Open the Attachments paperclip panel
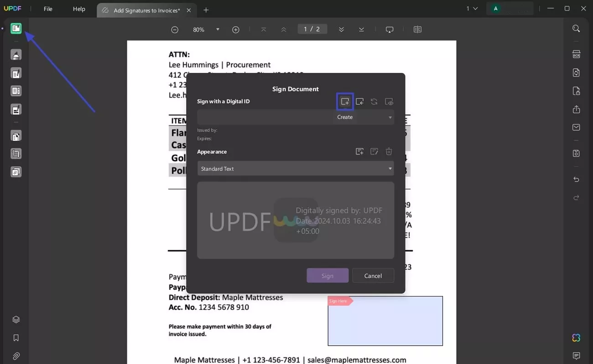The height and width of the screenshot is (364, 593). click(16, 356)
